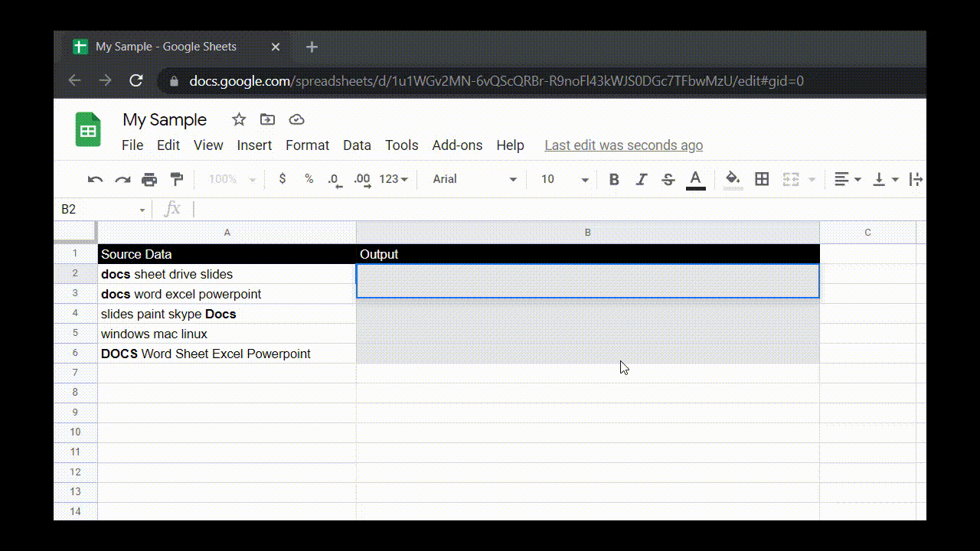Open the File menu
Image resolution: width=980 pixels, height=551 pixels.
click(132, 145)
